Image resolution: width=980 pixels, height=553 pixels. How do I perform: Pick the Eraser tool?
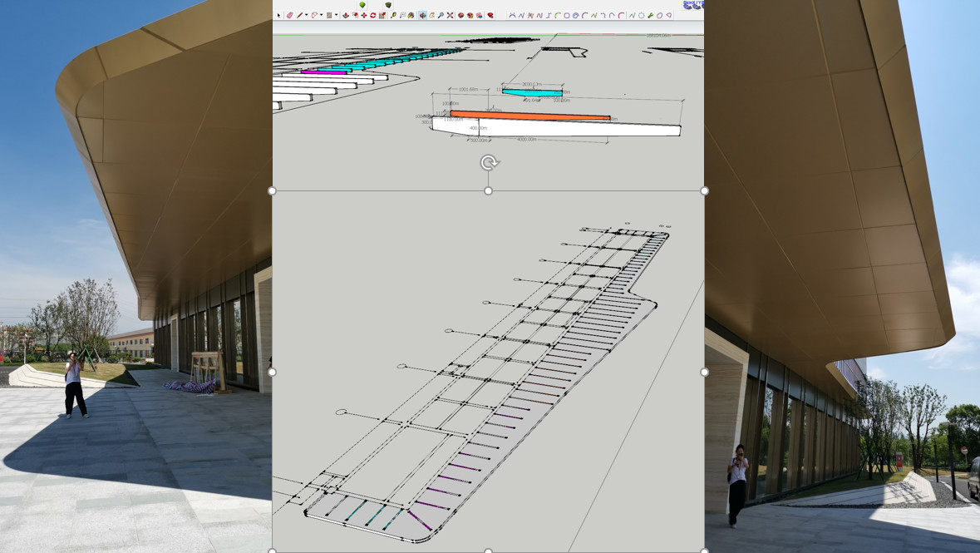[x=289, y=15]
